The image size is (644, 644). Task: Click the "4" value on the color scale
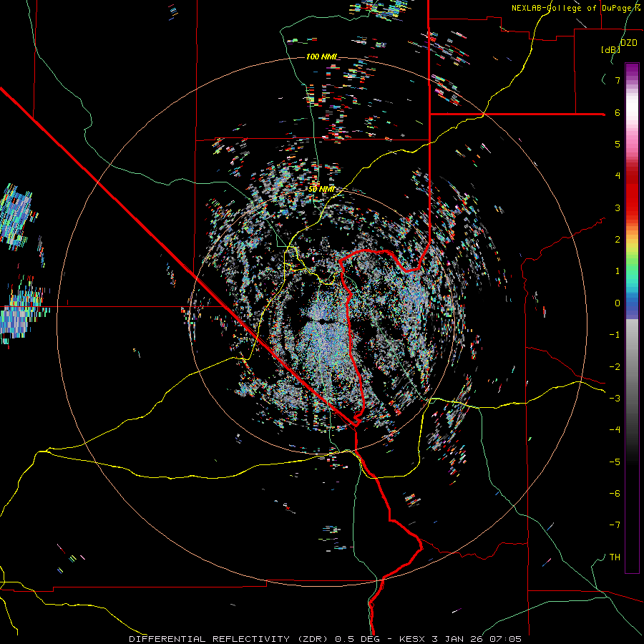(x=618, y=176)
